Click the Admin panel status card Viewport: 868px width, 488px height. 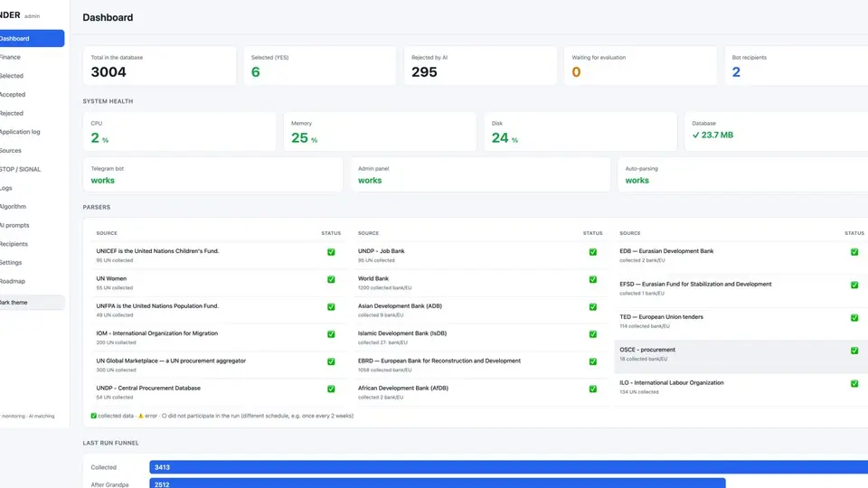[x=480, y=174]
